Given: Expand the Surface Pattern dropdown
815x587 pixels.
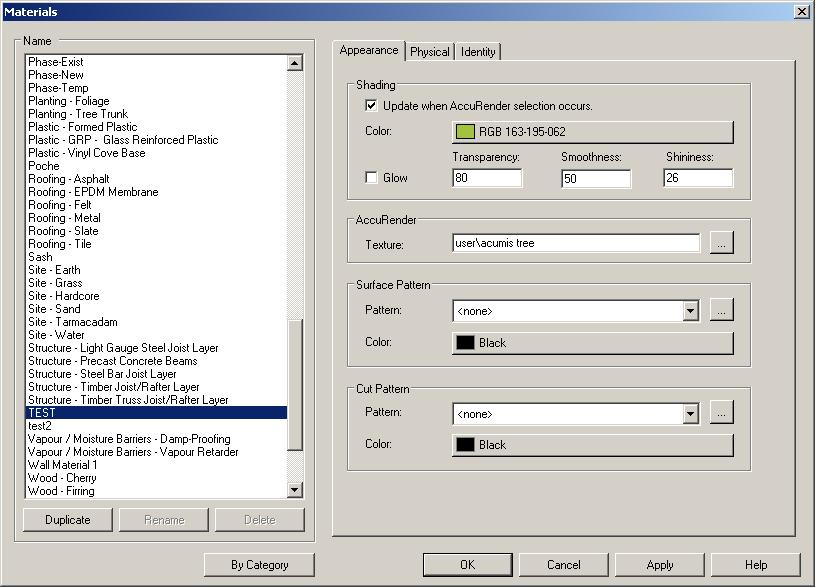Looking at the screenshot, I should (690, 311).
